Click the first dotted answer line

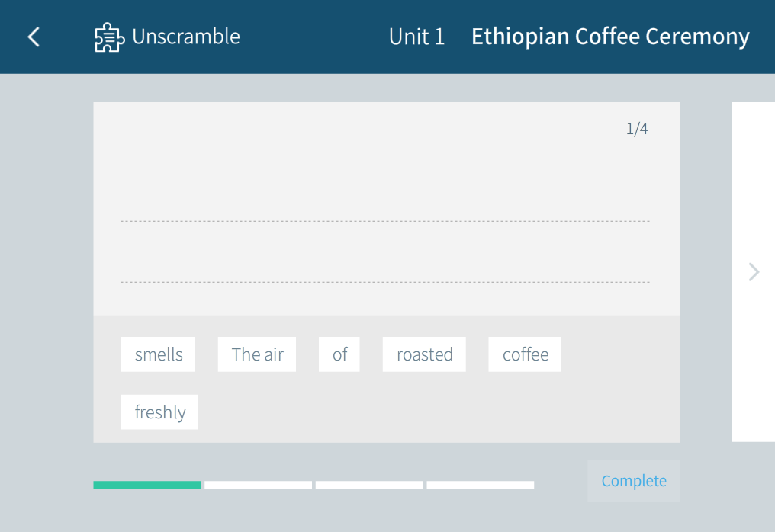click(x=385, y=221)
